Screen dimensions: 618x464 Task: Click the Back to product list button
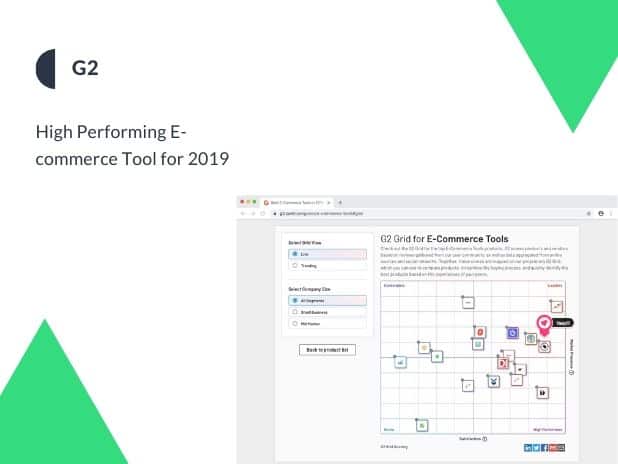(x=327, y=350)
